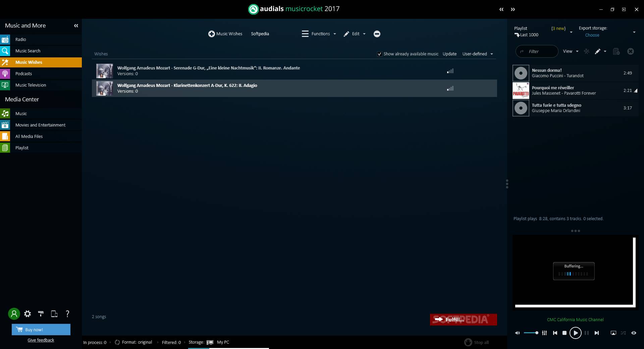Image resolution: width=644 pixels, height=349 pixels.
Task: Click signal bars for Klarinettenkonzert wish
Action: point(450,89)
